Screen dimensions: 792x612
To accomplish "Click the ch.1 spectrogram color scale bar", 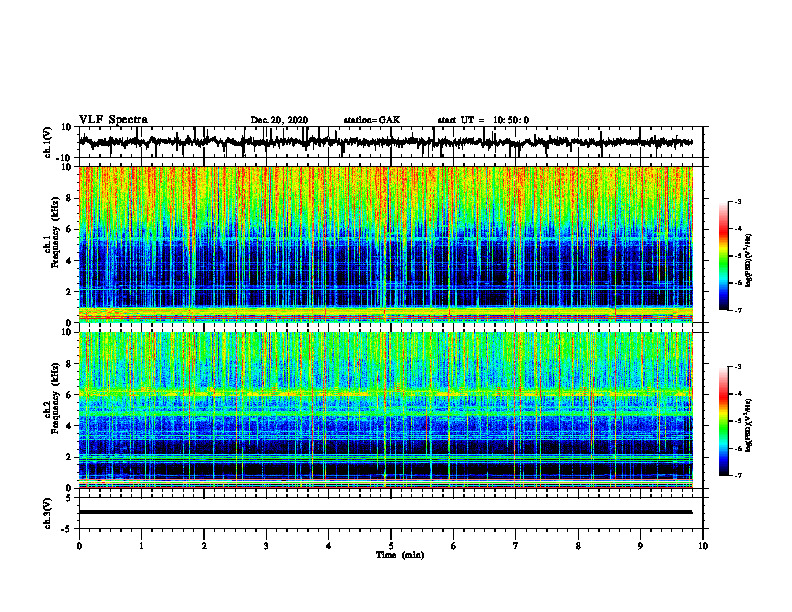I will pos(723,256).
